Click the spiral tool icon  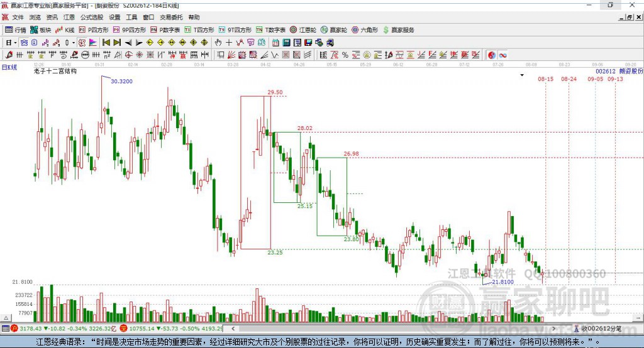click(64, 55)
